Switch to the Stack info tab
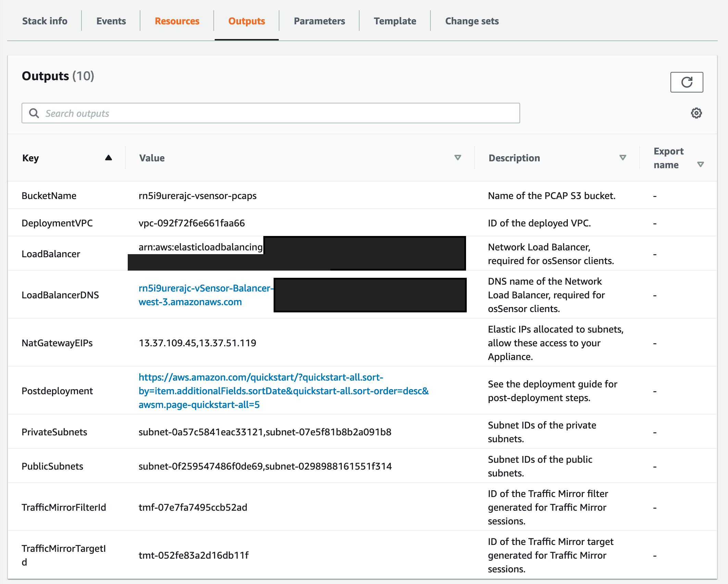Image resolution: width=728 pixels, height=584 pixels. click(x=45, y=21)
